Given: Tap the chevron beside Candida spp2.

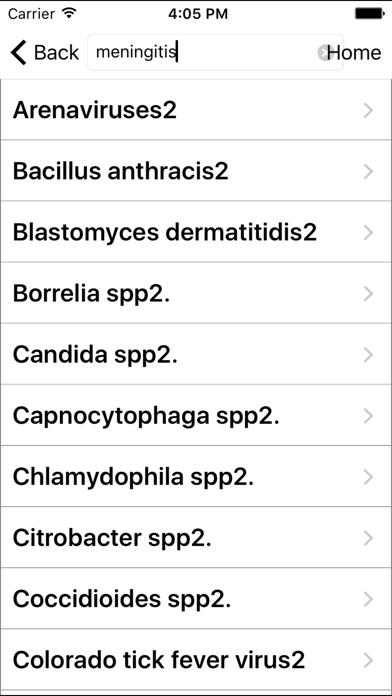Looking at the screenshot, I should (368, 355).
